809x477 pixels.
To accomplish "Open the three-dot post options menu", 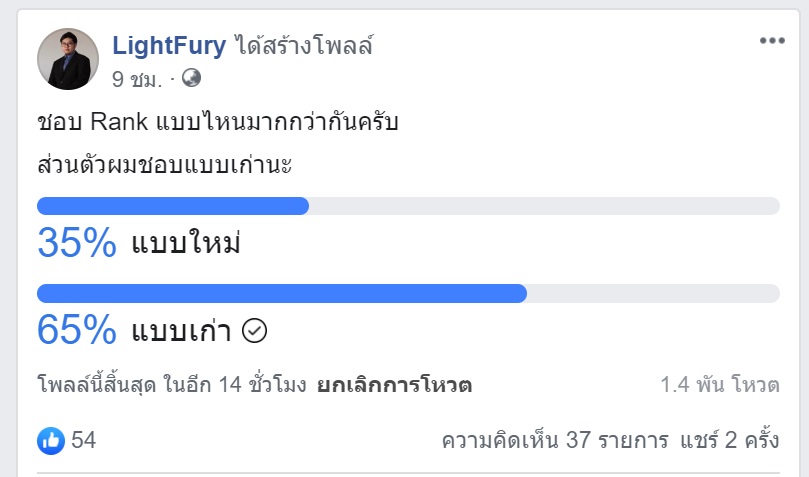I will click(x=772, y=41).
